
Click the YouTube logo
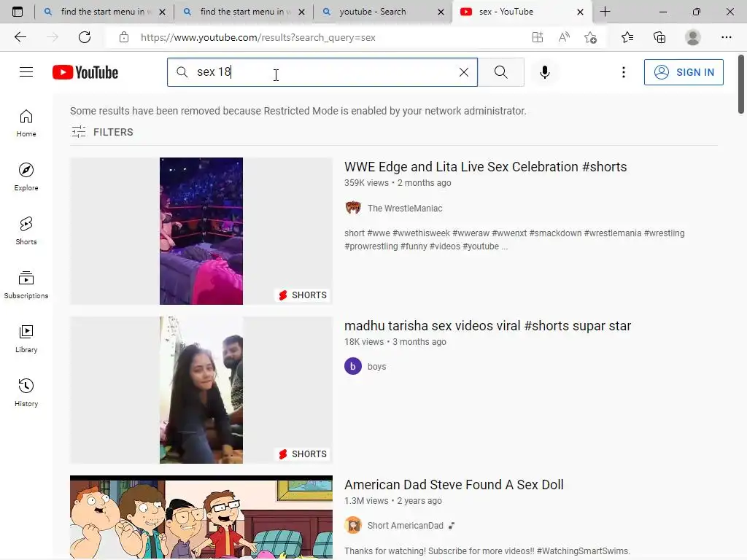tap(85, 72)
